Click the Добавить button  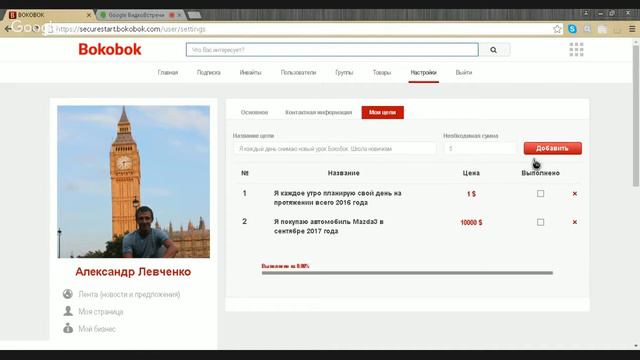[553, 148]
